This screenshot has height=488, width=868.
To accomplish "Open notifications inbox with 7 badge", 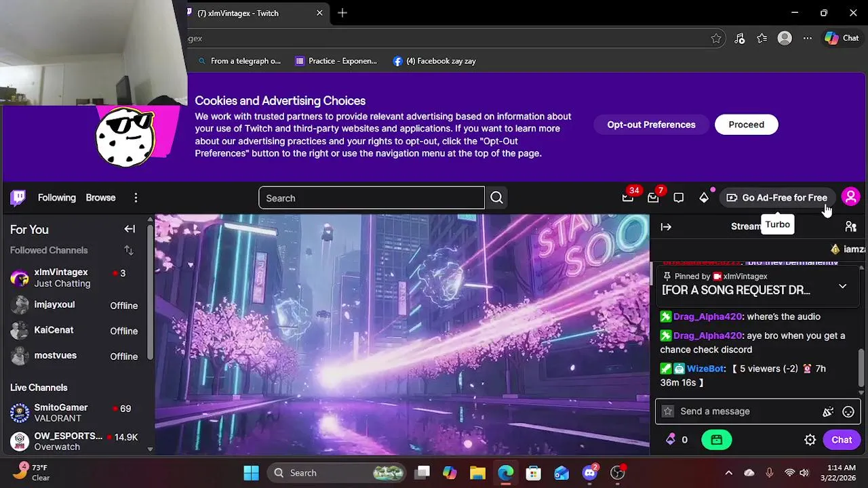I will (x=653, y=198).
